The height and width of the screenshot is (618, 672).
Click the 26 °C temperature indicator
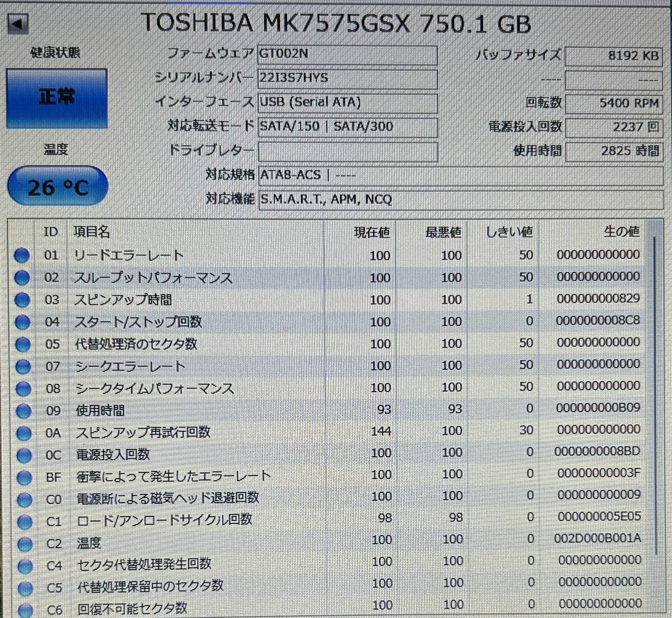pos(57,187)
